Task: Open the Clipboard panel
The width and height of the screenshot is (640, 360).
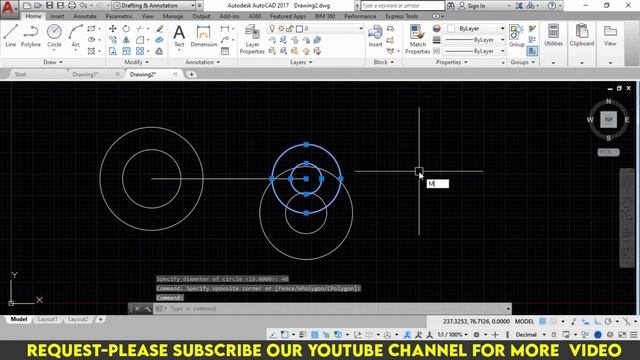Action: click(x=582, y=35)
